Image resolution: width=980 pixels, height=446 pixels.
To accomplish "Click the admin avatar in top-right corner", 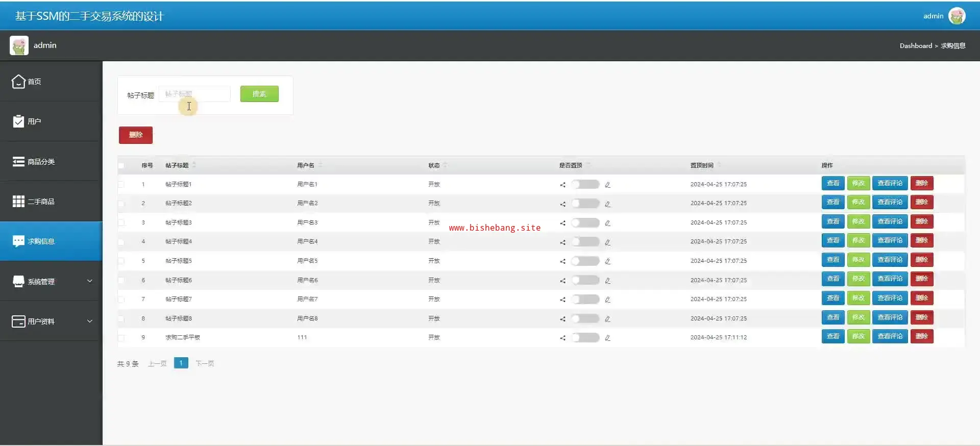I will pos(957,16).
